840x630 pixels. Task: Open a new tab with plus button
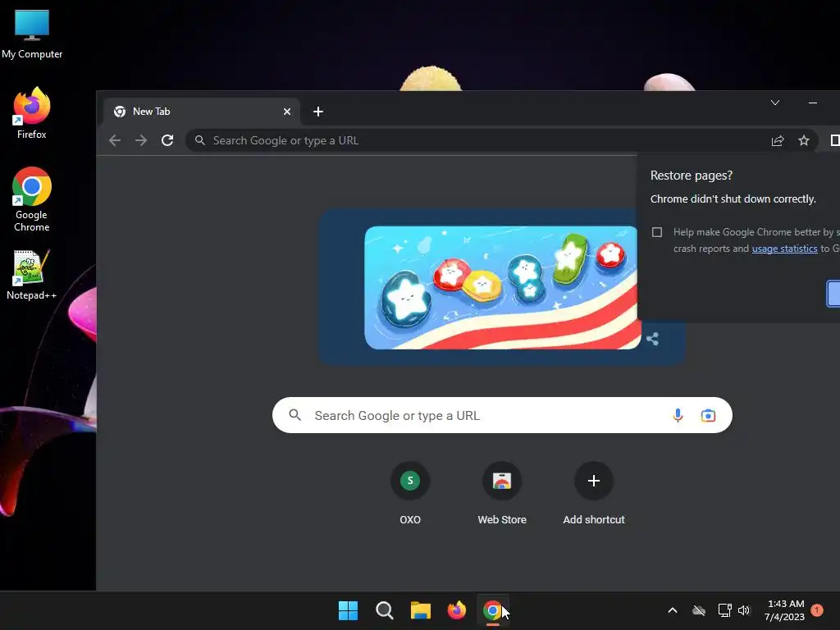[318, 112]
